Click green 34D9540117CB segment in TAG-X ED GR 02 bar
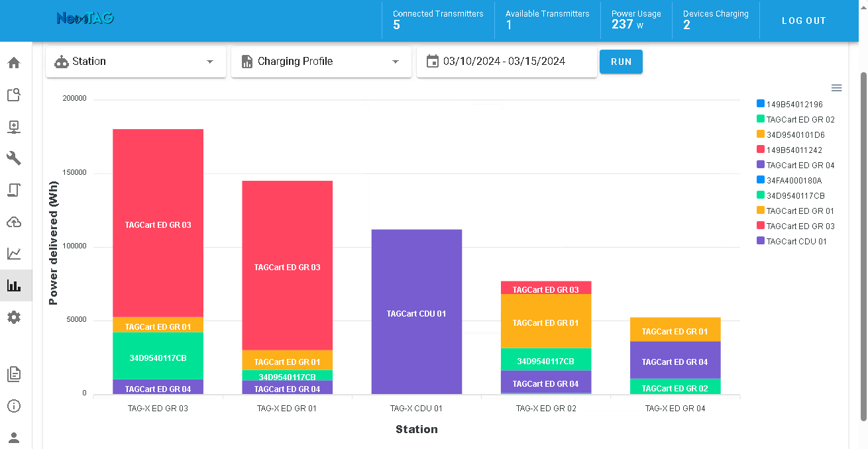The image size is (868, 449). point(546,360)
